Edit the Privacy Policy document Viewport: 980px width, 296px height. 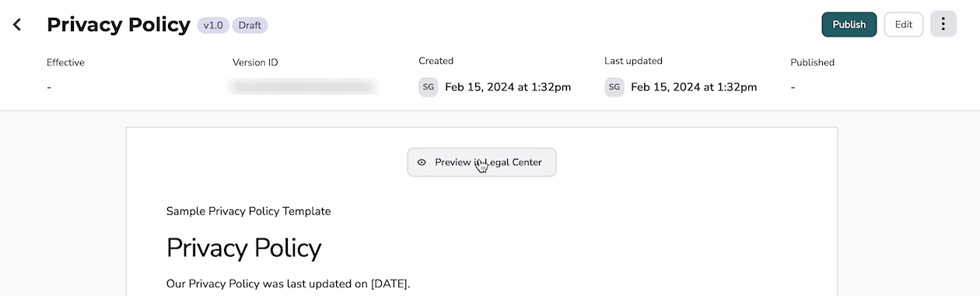click(x=903, y=24)
